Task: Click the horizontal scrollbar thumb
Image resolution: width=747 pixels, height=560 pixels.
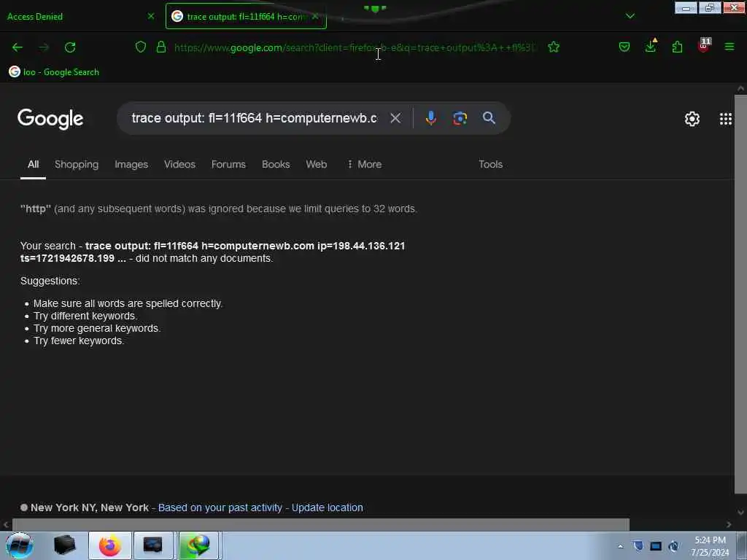Action: [x=321, y=525]
